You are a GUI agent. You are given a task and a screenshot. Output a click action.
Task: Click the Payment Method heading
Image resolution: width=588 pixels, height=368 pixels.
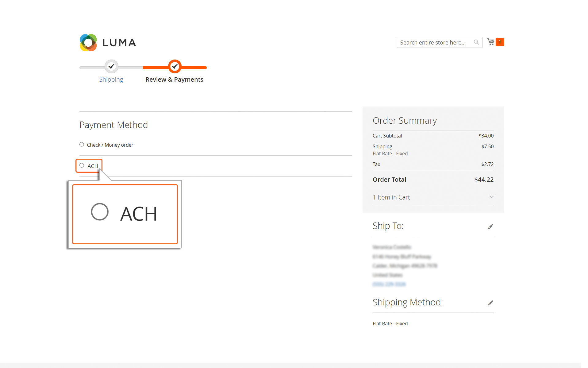(x=113, y=125)
